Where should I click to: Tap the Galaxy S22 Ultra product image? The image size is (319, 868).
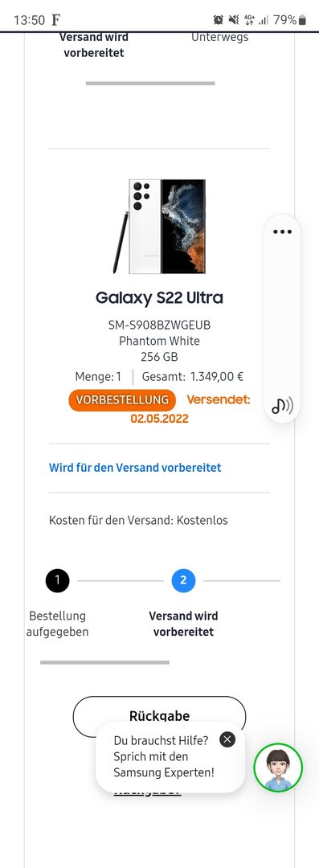[x=159, y=227]
